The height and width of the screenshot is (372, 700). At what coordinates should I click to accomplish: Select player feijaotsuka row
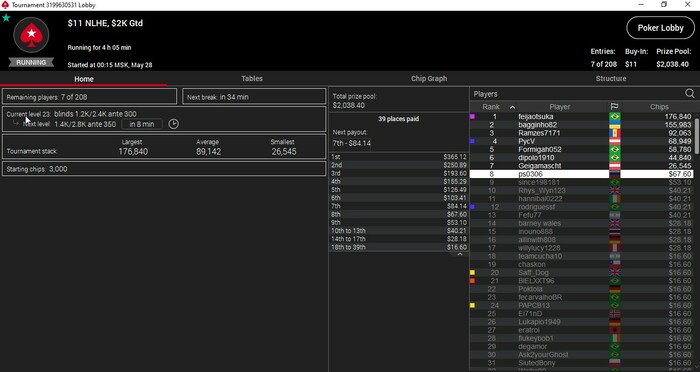[582, 117]
